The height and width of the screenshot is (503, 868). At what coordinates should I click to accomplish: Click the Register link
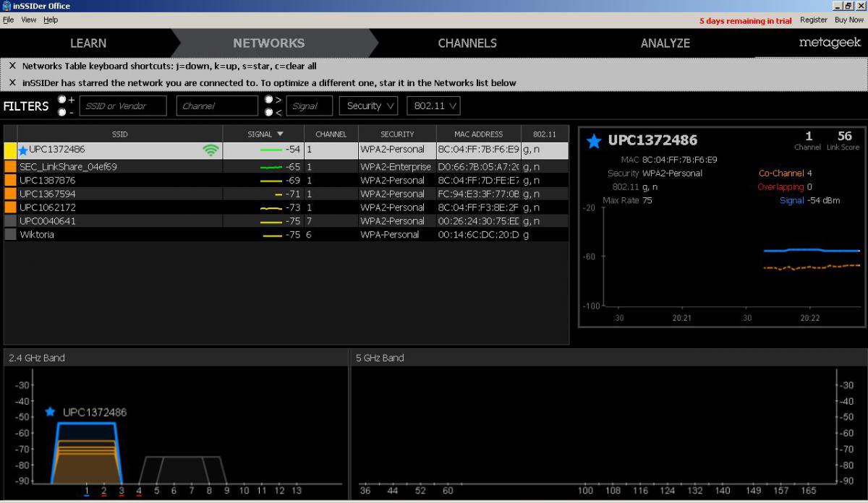(x=814, y=20)
